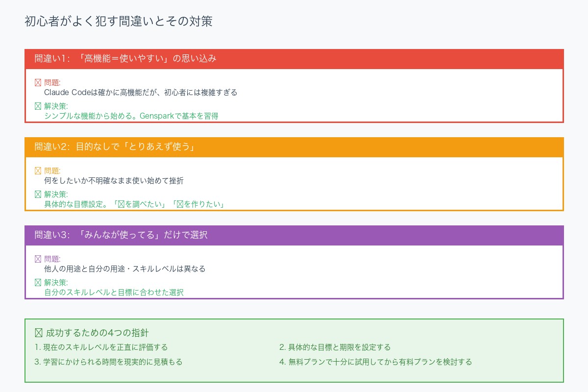Click the heading 成功するための4つの指針
The image size is (588, 392).
click(97, 333)
